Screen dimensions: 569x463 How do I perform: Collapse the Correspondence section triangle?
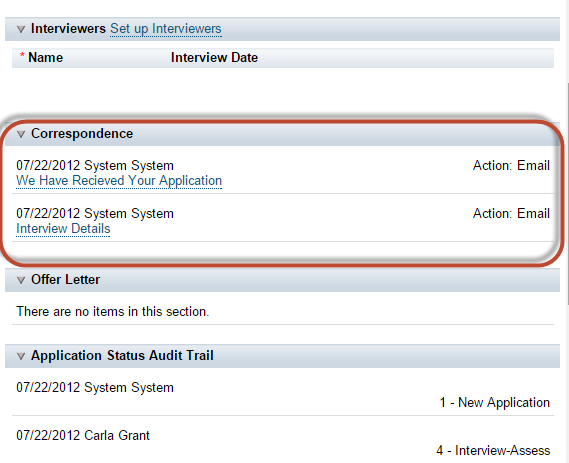21,134
